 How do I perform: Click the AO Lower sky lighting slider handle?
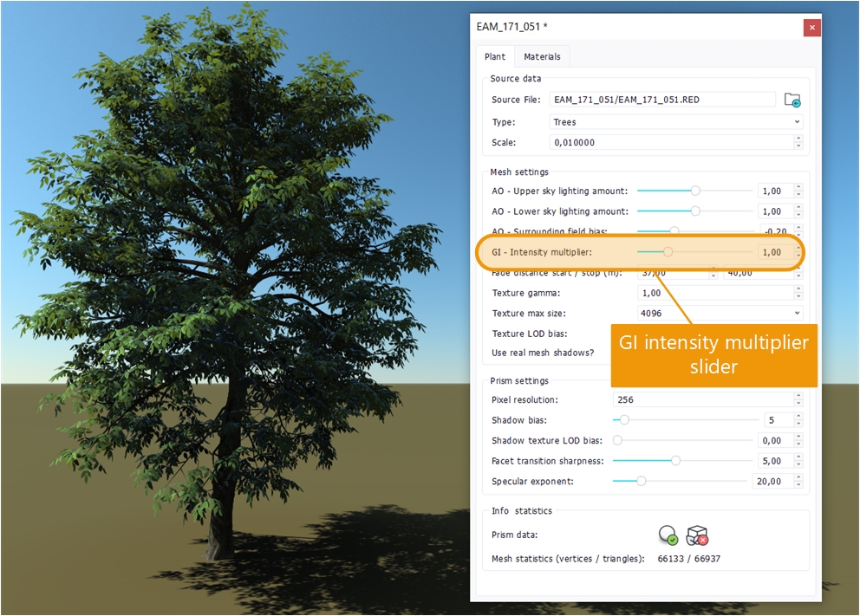[x=695, y=211]
